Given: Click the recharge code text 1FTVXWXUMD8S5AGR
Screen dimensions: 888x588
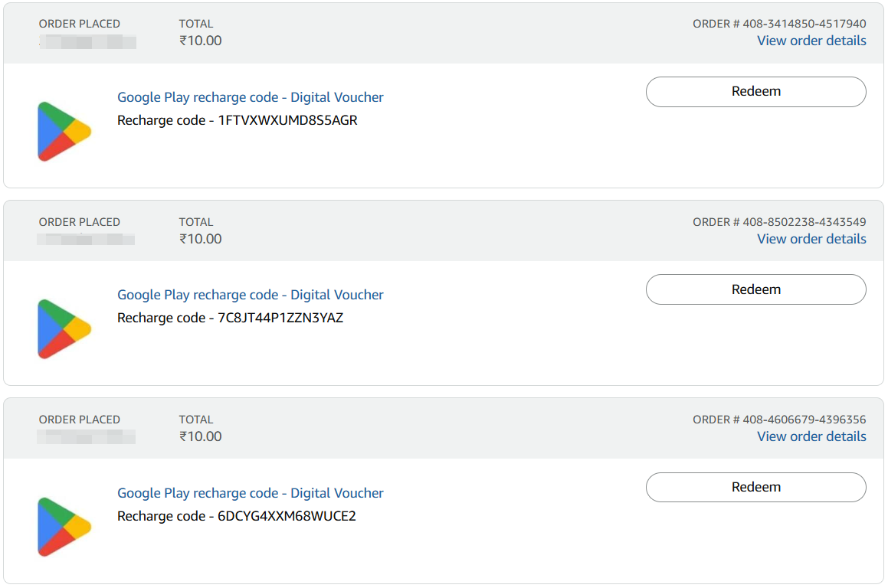Looking at the screenshot, I should [288, 120].
